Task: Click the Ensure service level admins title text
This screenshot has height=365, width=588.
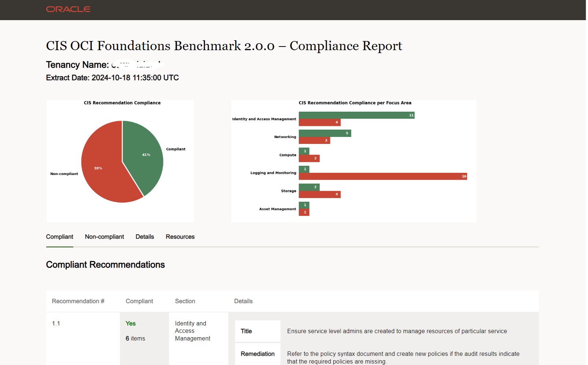Action: pos(397,331)
